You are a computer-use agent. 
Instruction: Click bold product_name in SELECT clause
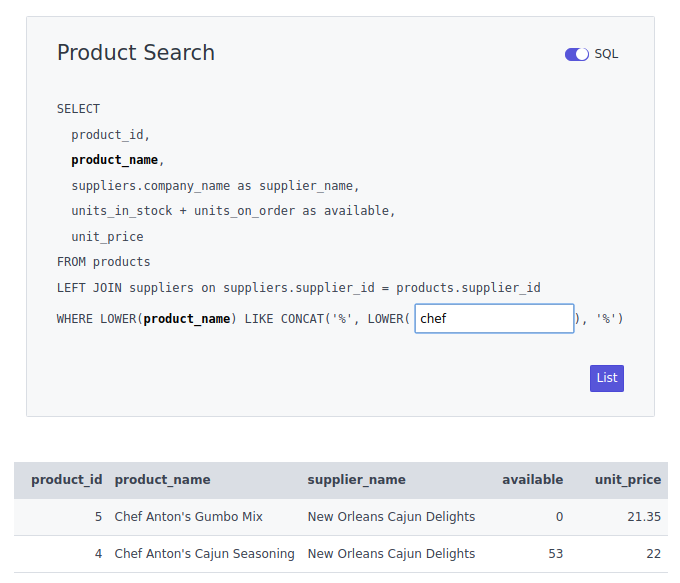click(114, 160)
